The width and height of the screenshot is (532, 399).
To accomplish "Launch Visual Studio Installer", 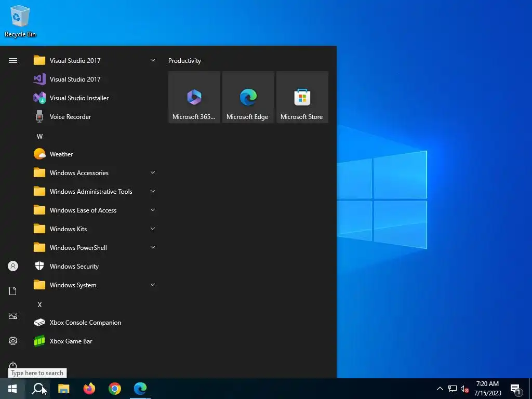I will [94, 98].
